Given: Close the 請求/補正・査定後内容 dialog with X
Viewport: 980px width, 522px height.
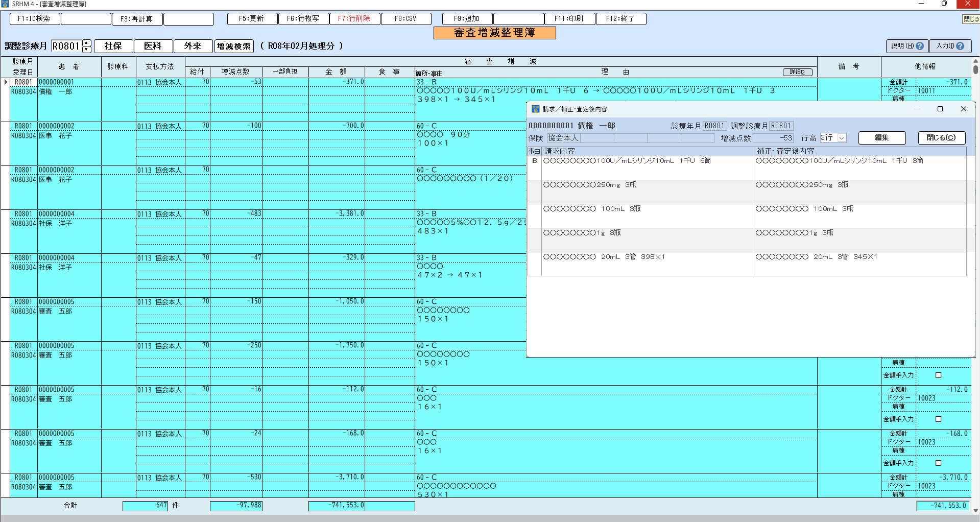Looking at the screenshot, I should (x=964, y=109).
